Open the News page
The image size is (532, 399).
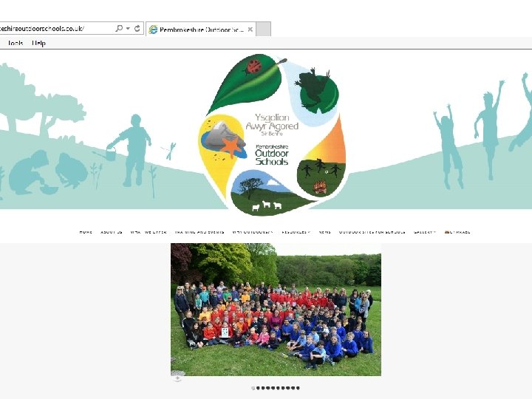[x=324, y=232]
